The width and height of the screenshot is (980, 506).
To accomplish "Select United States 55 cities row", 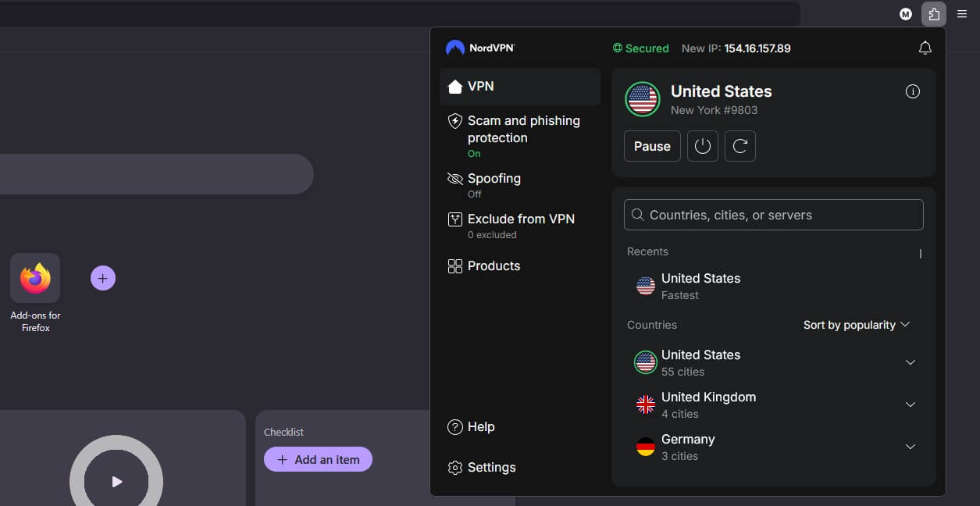I will pos(773,362).
